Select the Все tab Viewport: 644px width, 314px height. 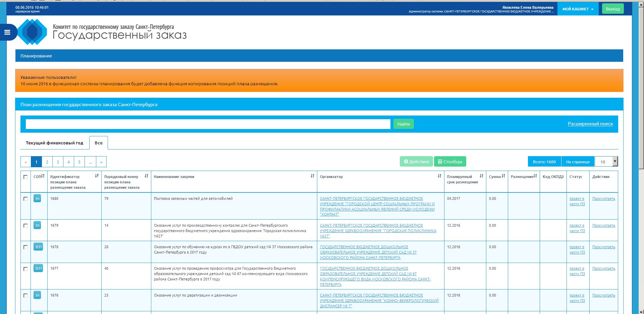point(99,143)
